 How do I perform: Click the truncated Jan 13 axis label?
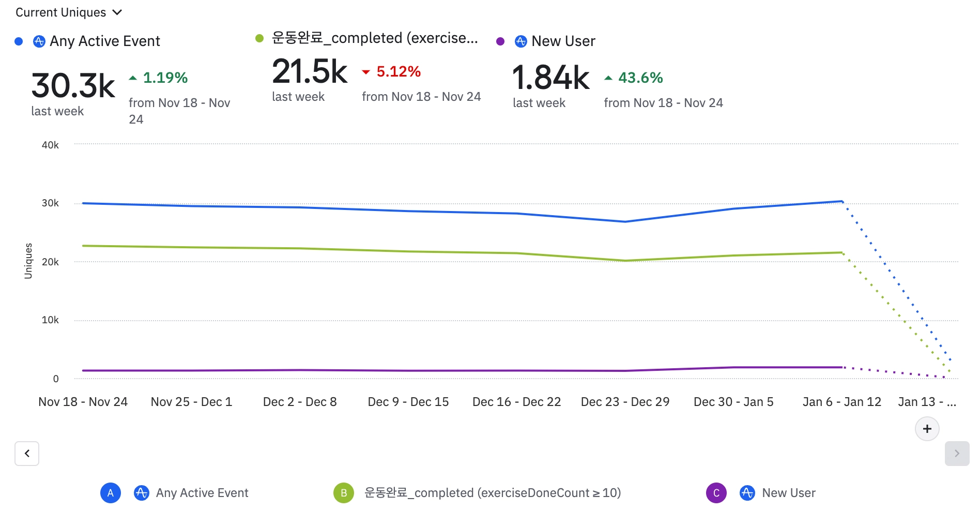[x=927, y=402]
